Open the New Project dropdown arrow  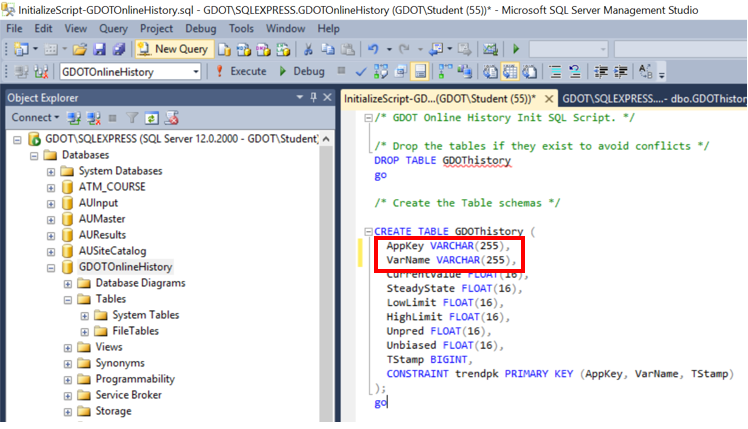(35, 49)
